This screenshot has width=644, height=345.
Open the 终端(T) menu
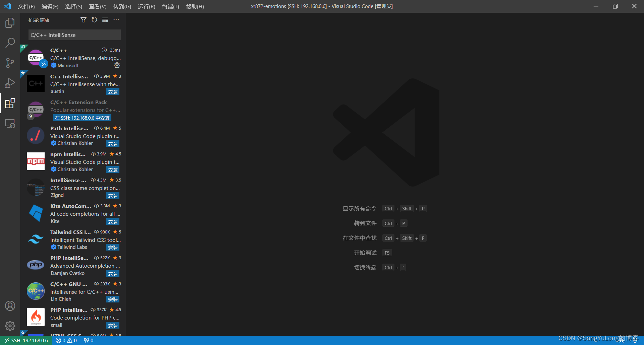170,6
